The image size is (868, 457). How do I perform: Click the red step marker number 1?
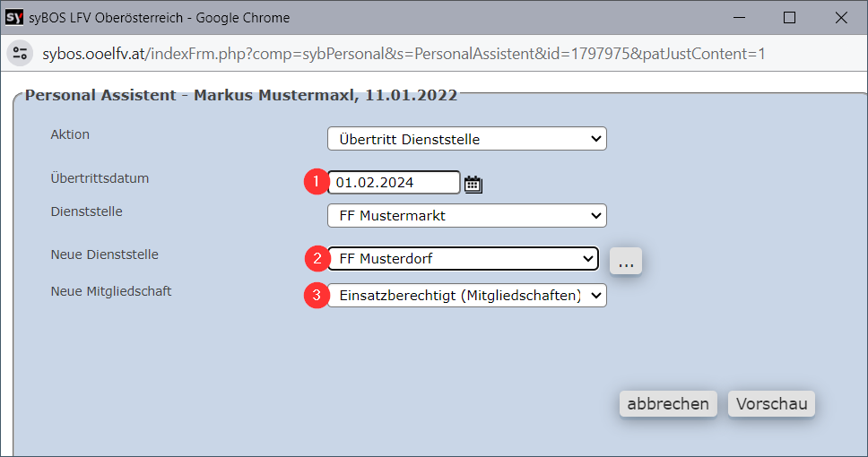pyautogui.click(x=317, y=182)
